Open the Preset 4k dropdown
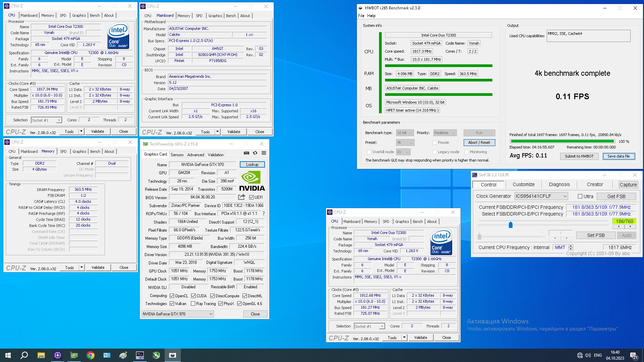 pyautogui.click(x=405, y=143)
